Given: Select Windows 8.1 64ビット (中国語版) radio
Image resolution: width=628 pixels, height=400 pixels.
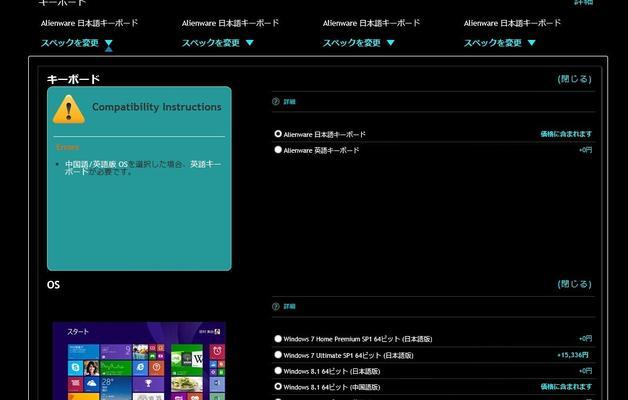Looking at the screenshot, I should 278,387.
